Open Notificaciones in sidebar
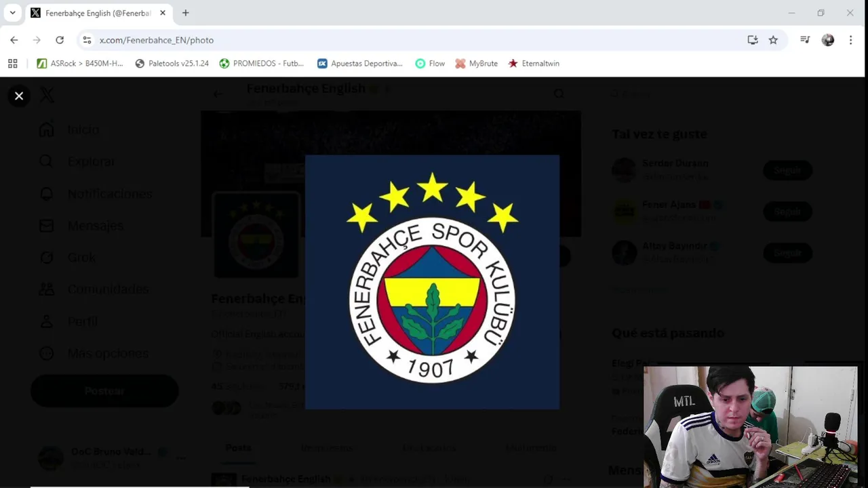This screenshot has width=868, height=488. pyautogui.click(x=95, y=194)
